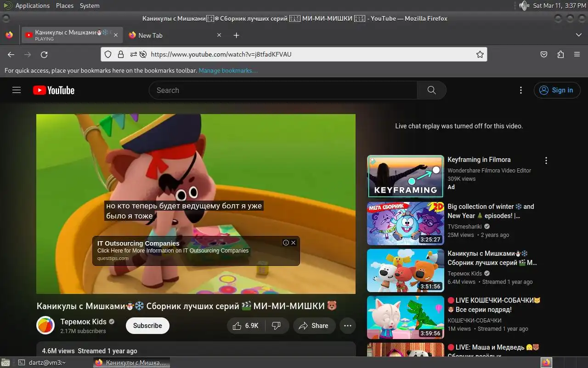Screen dimensions: 588x368
Task: Close the YouTube Каникулы tab
Action: click(x=116, y=35)
